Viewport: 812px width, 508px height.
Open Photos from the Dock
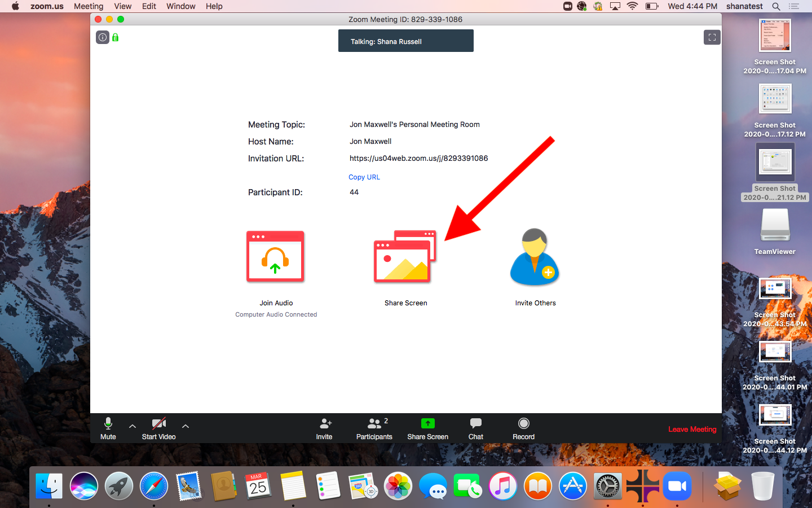pyautogui.click(x=398, y=485)
